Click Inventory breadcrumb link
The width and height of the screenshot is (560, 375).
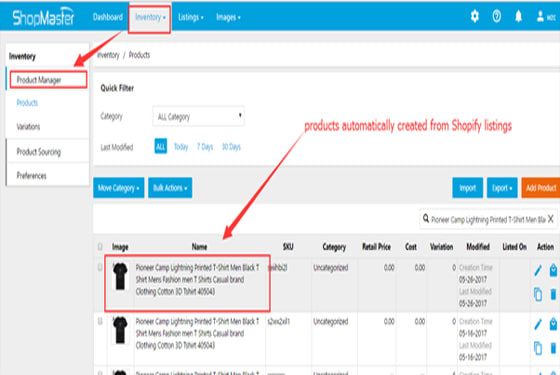108,55
